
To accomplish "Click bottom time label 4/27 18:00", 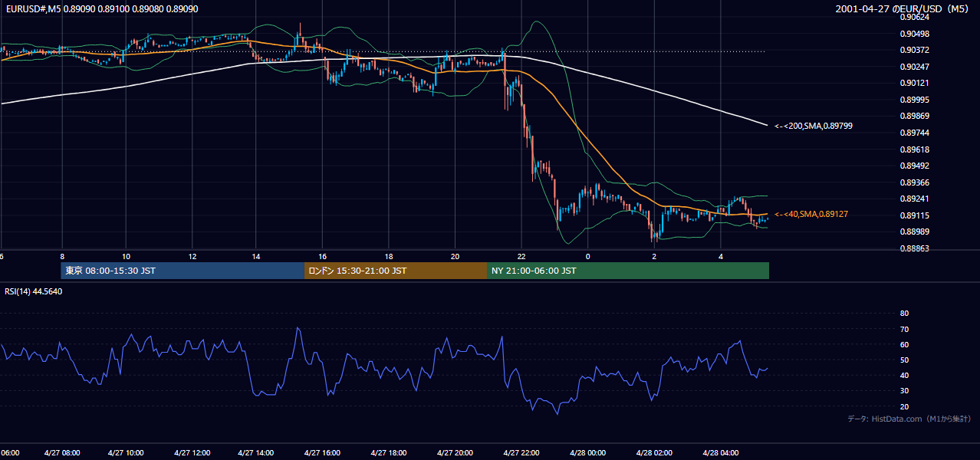I will tap(389, 452).
